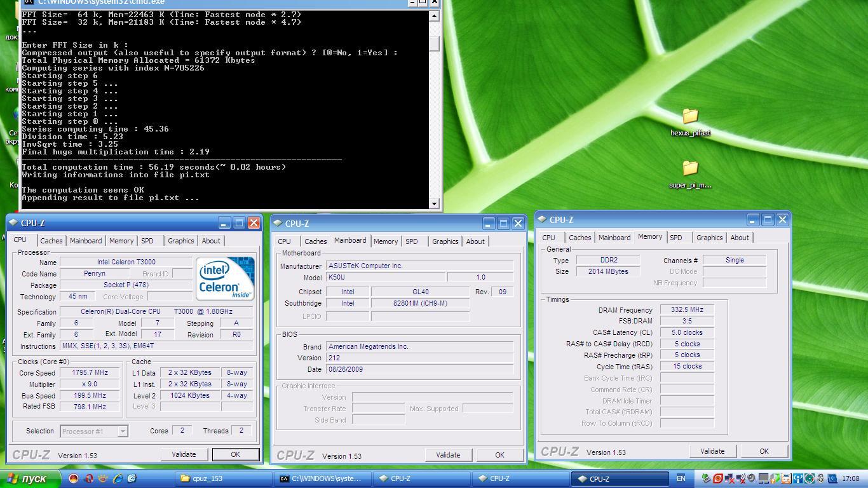The image size is (868, 488).
Task: Click the Intel Celeron inside logo
Action: [x=225, y=278]
